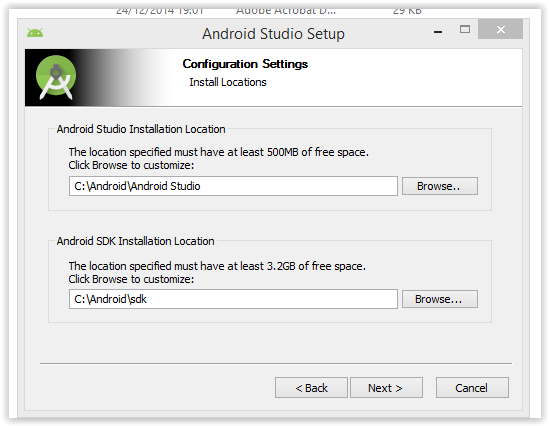Browse for the Android Studio install location
Viewport: 549px width, 426px height.
tap(439, 186)
